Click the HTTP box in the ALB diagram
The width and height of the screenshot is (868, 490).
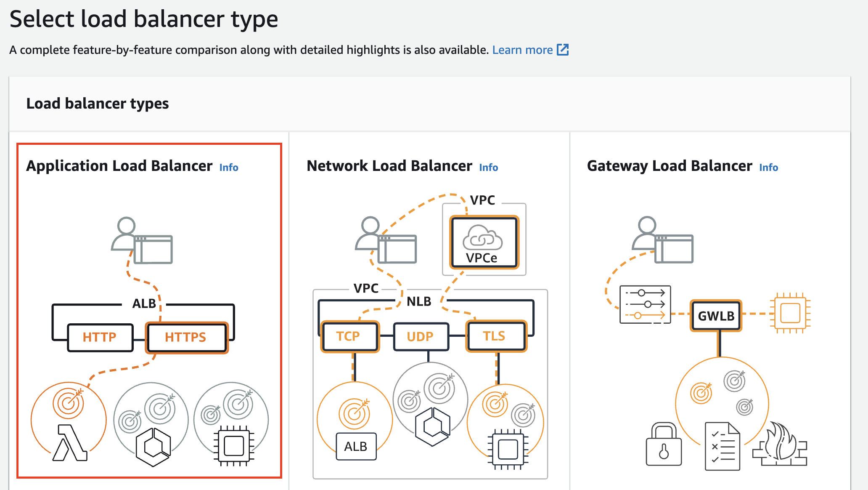[100, 337]
